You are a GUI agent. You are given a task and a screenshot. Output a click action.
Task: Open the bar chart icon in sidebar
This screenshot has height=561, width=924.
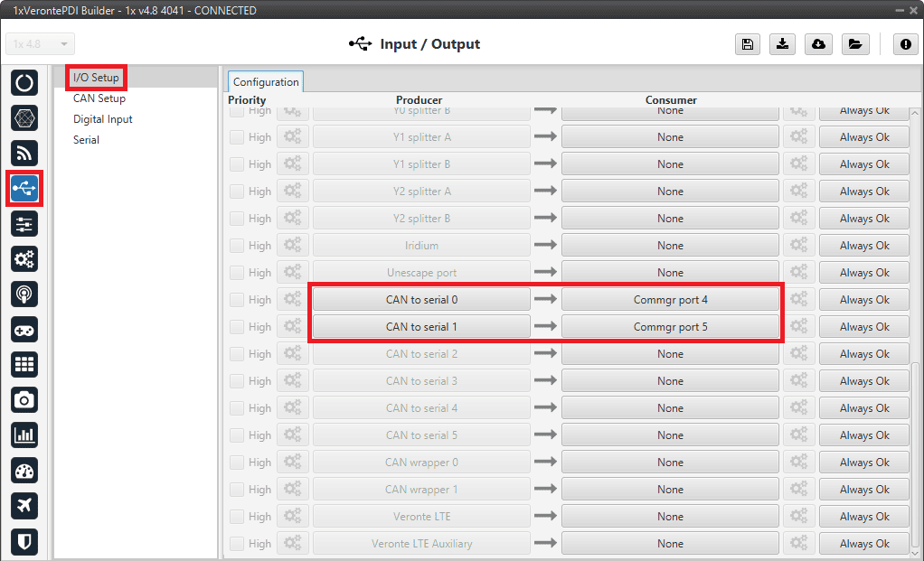coord(24,435)
